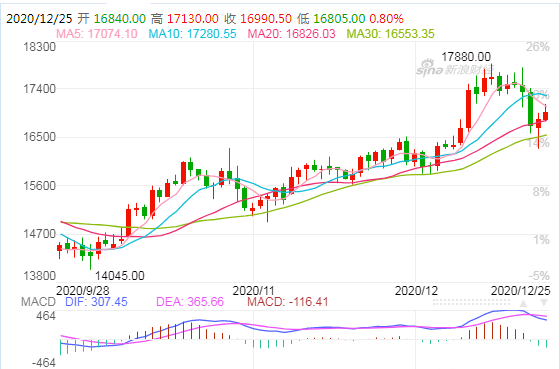560x369 pixels.
Task: Click the 14045.00 low price marker
Action: point(120,275)
